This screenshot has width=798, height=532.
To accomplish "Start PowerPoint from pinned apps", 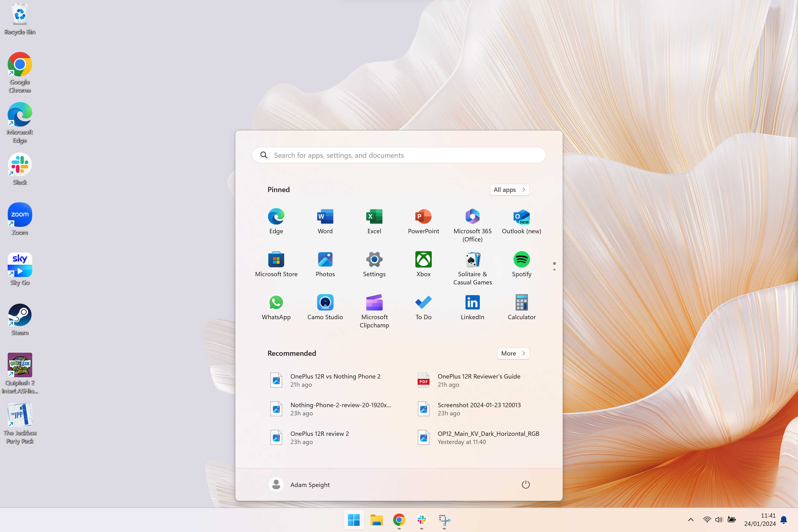I will (424, 221).
